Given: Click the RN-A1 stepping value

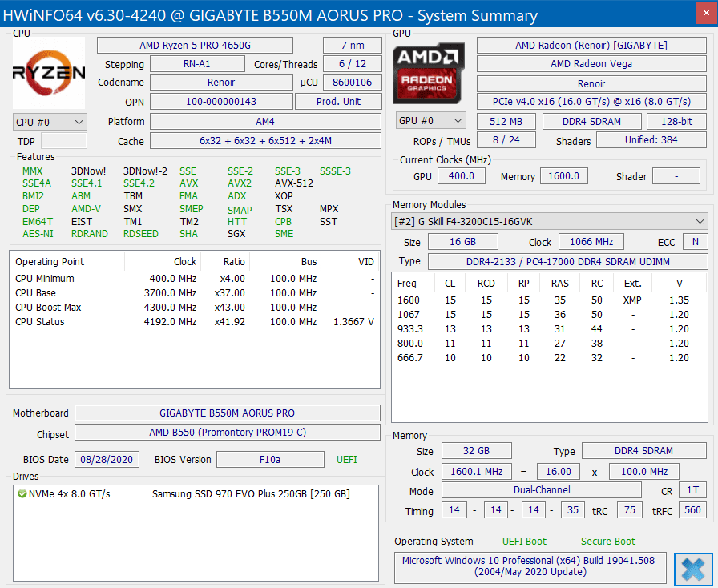Looking at the screenshot, I should [x=197, y=64].
